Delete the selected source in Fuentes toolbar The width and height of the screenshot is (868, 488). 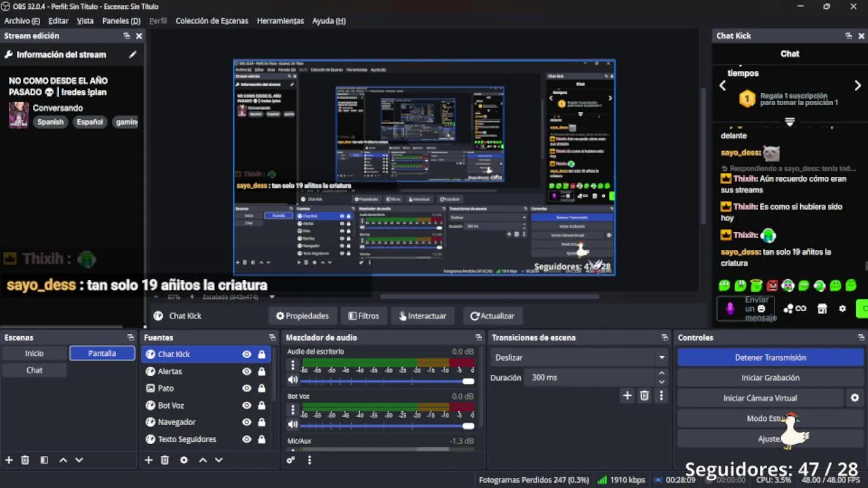[164, 460]
